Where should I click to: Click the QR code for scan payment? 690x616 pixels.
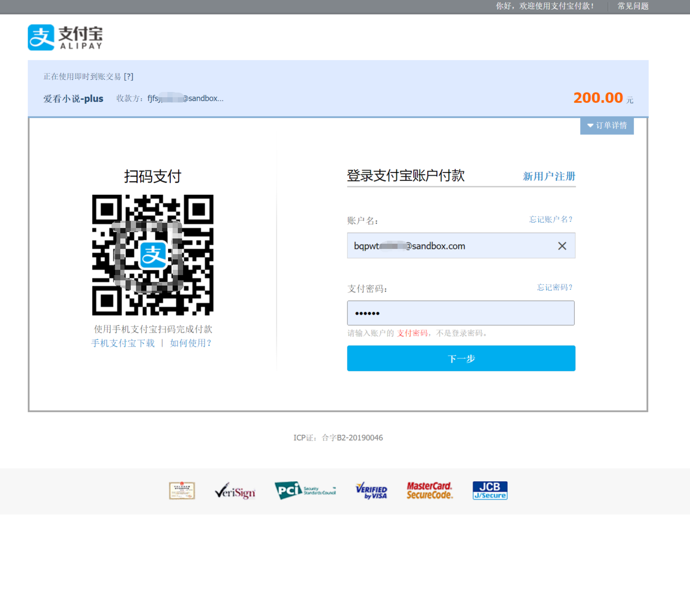[153, 255]
